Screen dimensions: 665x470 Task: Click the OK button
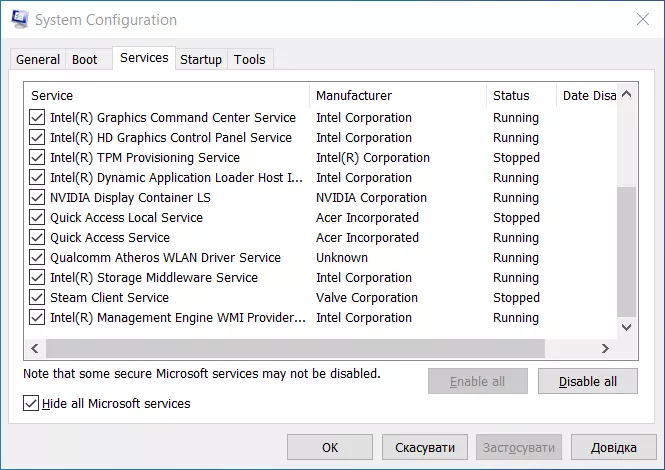[x=329, y=447]
